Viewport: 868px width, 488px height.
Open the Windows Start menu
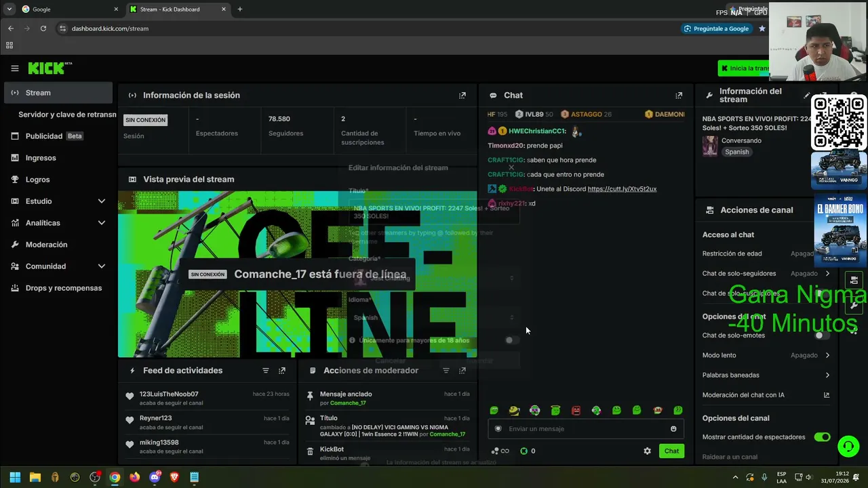point(15,477)
